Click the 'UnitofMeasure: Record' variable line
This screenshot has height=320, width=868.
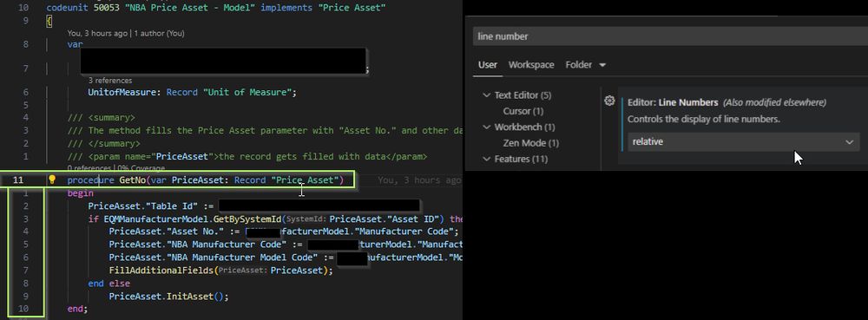tap(192, 92)
